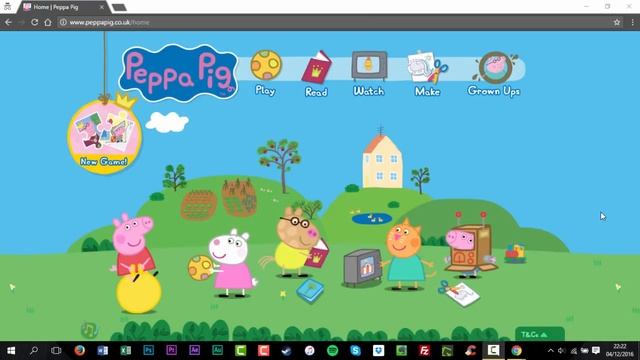640x360 pixels.
Task: Open the Read storybook icon
Action: 316,67
